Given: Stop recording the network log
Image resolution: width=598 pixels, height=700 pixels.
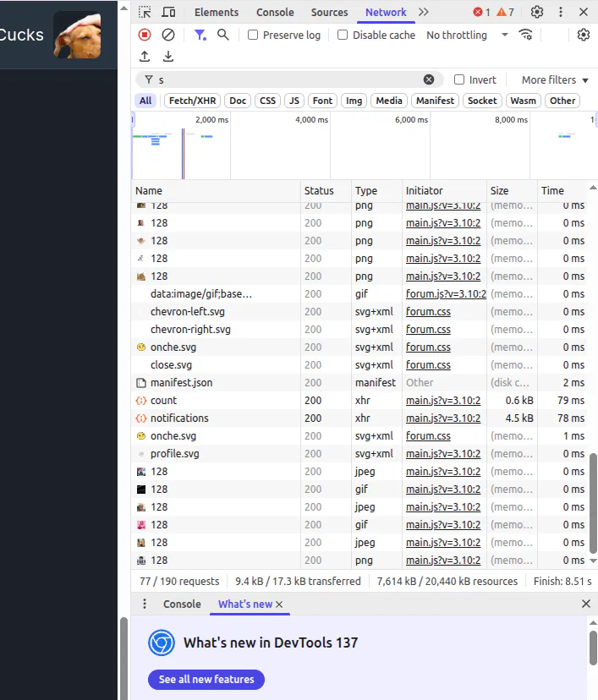Looking at the screenshot, I should click(145, 35).
